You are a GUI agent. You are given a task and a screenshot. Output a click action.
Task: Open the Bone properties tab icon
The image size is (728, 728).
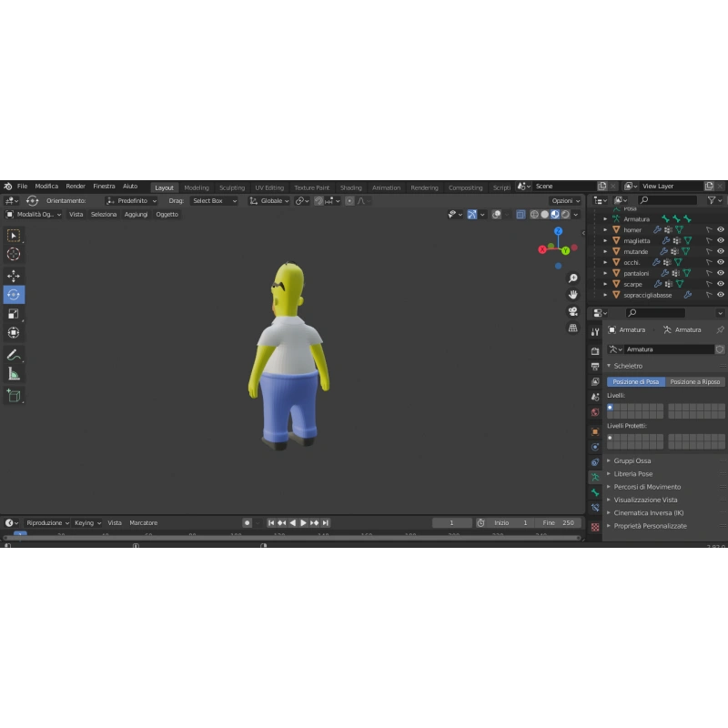595,492
